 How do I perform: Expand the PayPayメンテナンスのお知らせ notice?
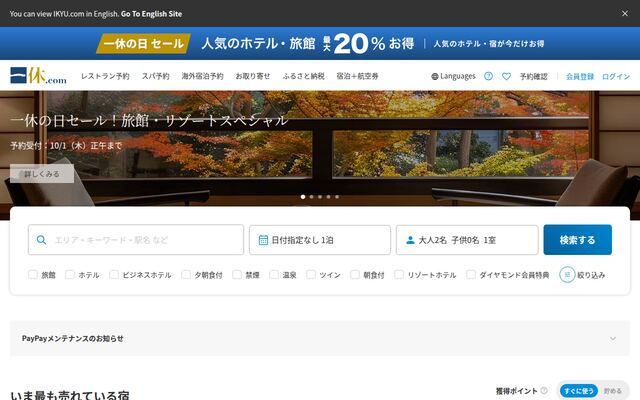point(320,338)
